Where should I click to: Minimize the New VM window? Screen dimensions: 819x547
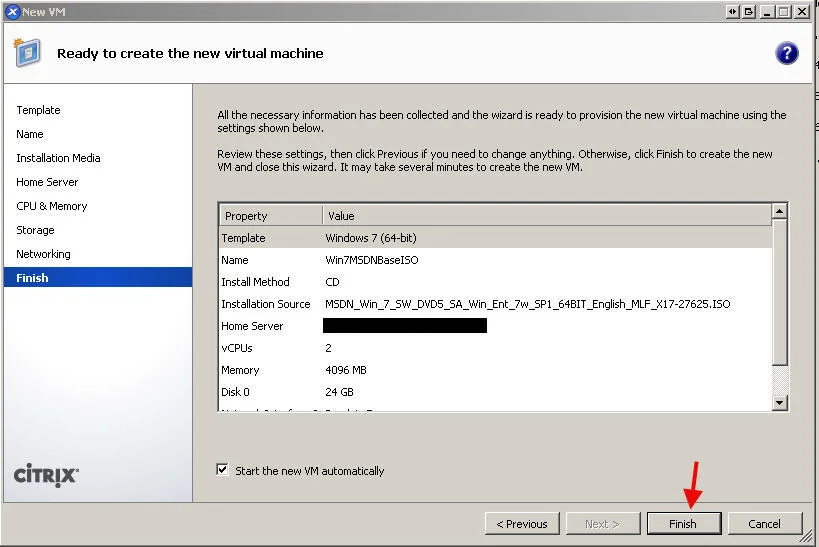[x=766, y=11]
